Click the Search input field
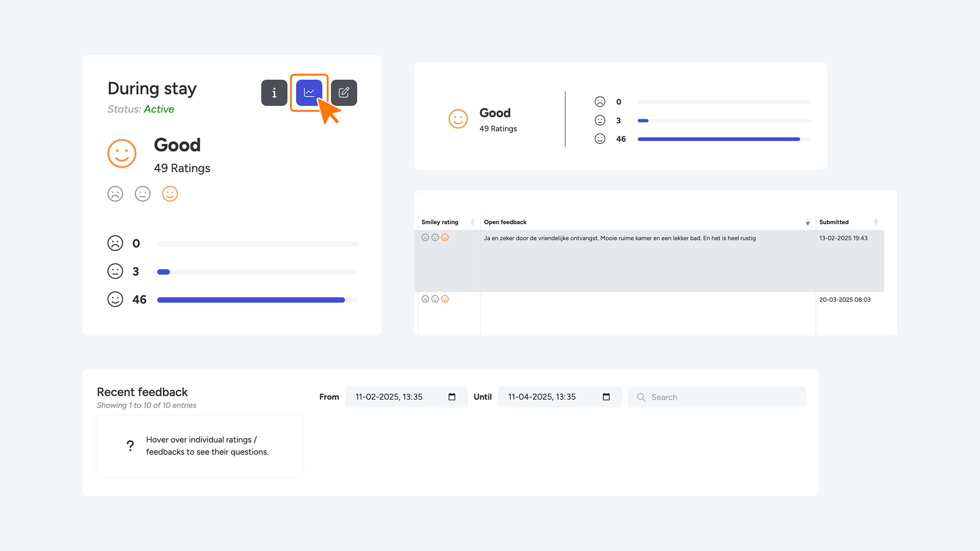The width and height of the screenshot is (980, 551). coord(717,397)
